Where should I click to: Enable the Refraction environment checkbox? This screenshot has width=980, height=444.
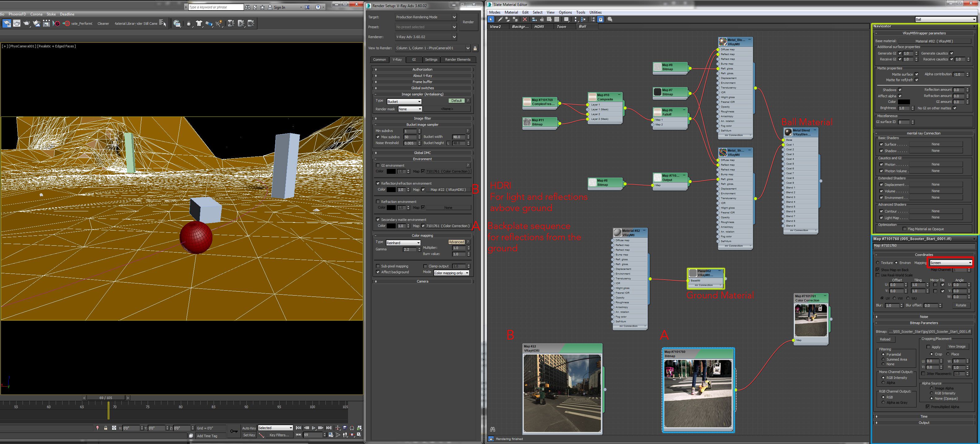[378, 201]
